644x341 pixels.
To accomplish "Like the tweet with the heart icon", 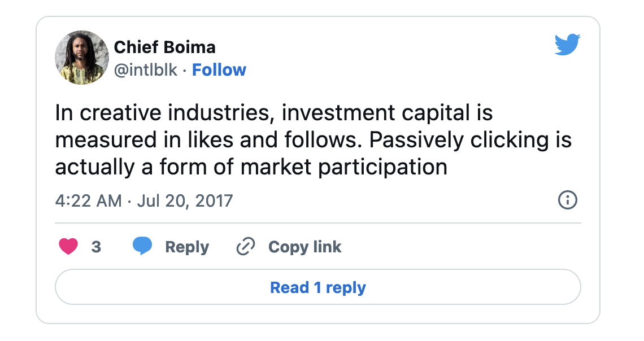I will 68,247.
